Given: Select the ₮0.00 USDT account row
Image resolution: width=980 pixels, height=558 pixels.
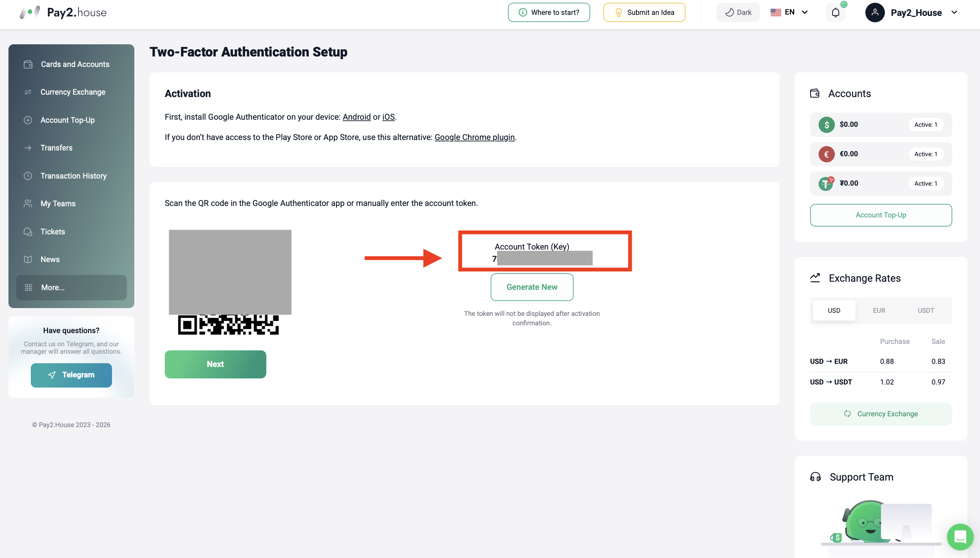Looking at the screenshot, I should (x=881, y=184).
